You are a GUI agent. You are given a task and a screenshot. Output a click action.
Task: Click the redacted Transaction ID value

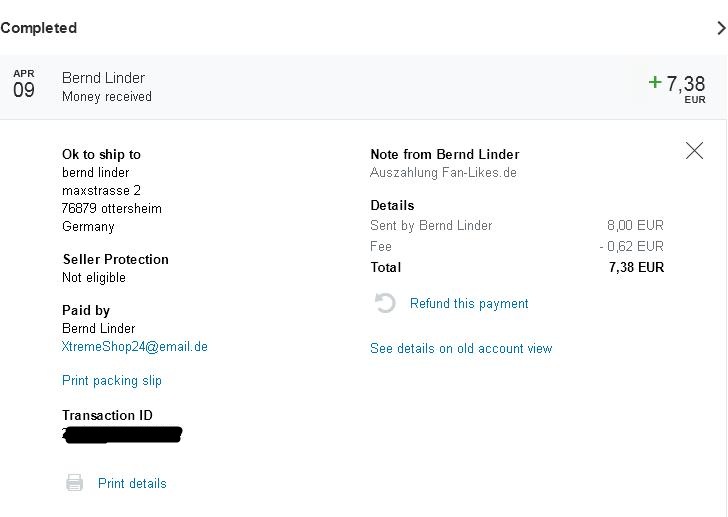point(122,435)
